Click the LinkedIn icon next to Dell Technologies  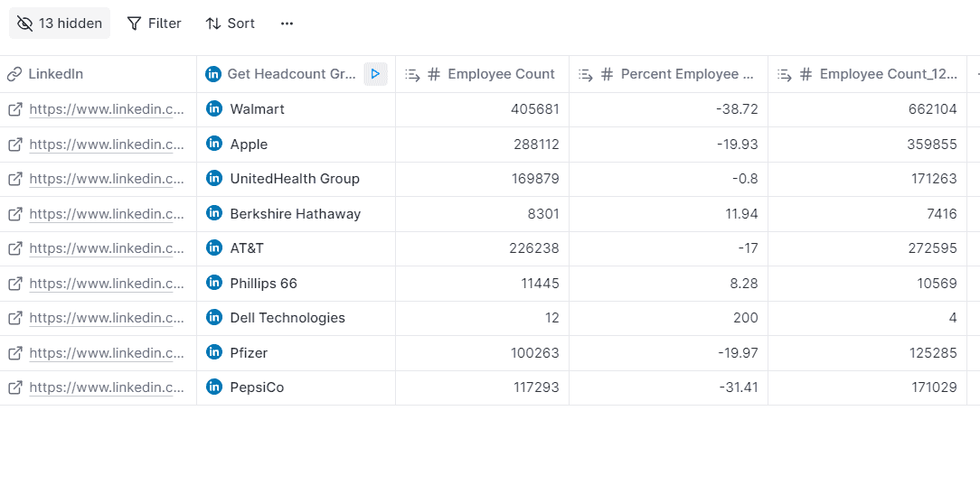click(x=214, y=317)
